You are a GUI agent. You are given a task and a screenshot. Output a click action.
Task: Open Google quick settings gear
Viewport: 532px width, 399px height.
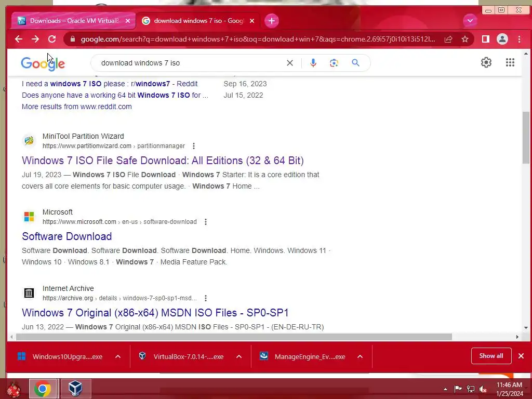[x=486, y=62]
